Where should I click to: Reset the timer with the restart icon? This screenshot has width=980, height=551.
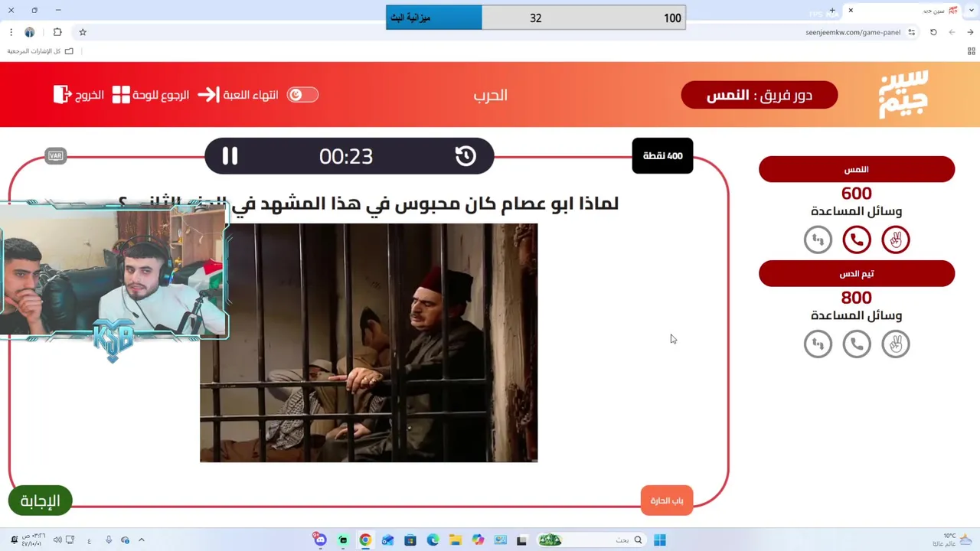point(465,156)
